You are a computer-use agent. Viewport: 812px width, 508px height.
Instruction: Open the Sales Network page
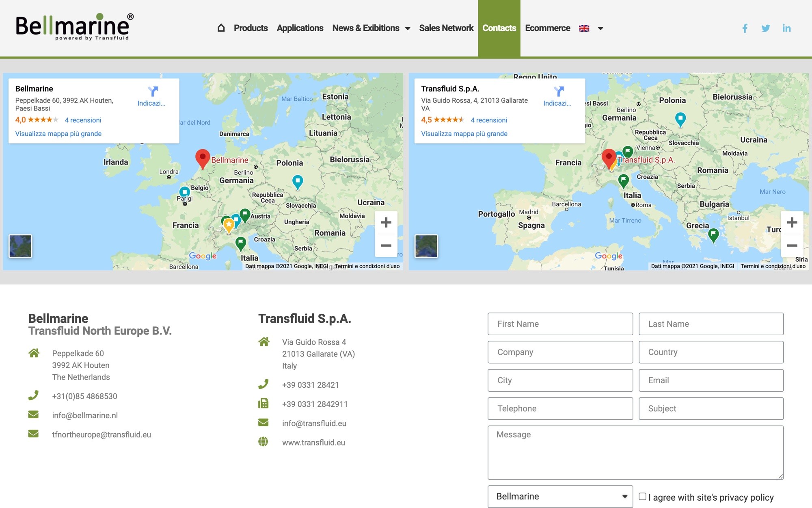pos(446,28)
